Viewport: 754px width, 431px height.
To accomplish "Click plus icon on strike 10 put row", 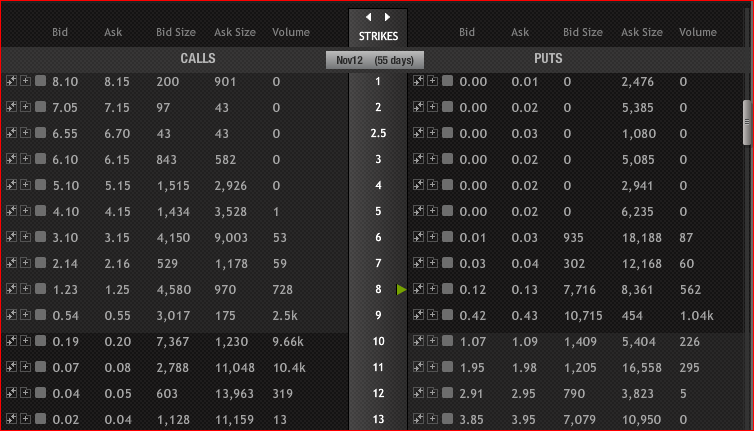I will coord(433,341).
